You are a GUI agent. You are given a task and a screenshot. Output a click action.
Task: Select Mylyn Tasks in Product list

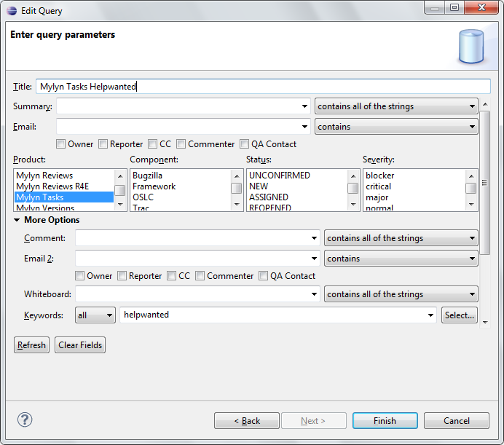(64, 197)
